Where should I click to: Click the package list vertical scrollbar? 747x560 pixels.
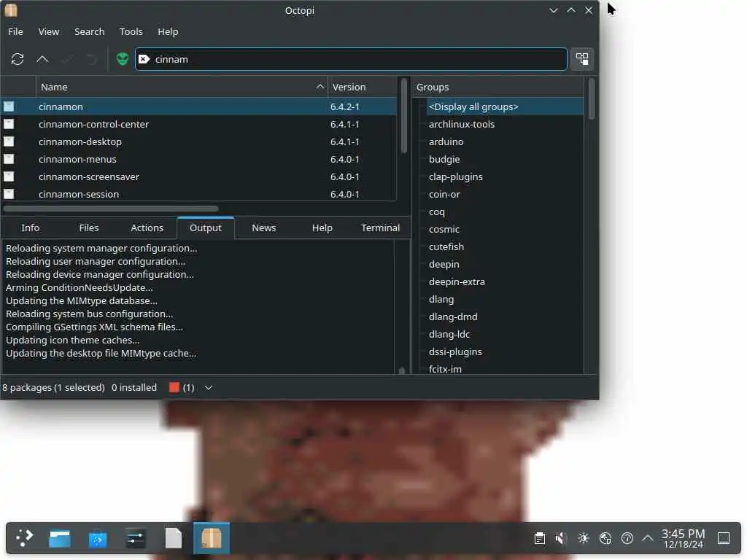[404, 116]
